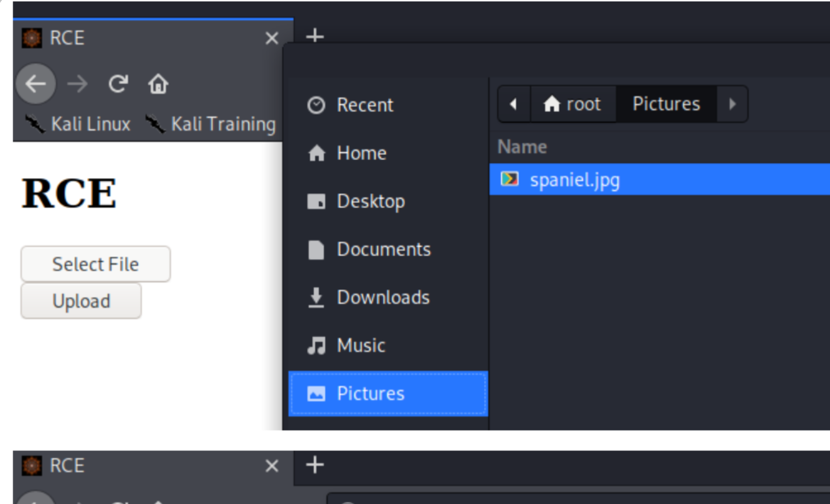The height and width of the screenshot is (504, 830).
Task: Go back with the browser back arrow
Action: click(x=35, y=84)
